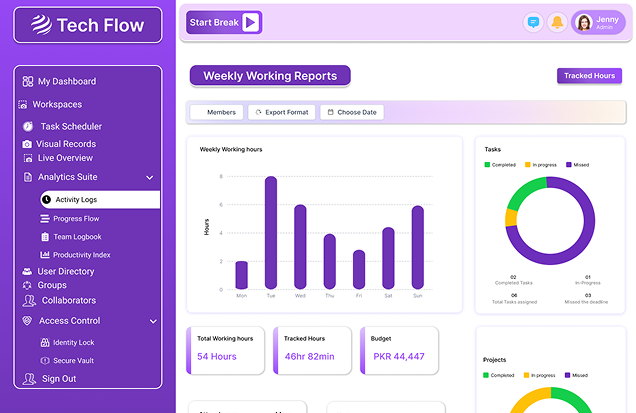Click the Tracked Hours button
Viewport: 636px width, 413px height.
(589, 76)
